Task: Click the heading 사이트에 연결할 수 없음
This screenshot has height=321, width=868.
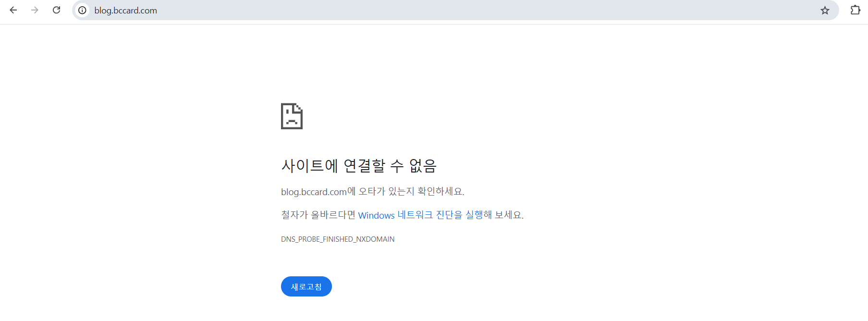Action: [359, 166]
